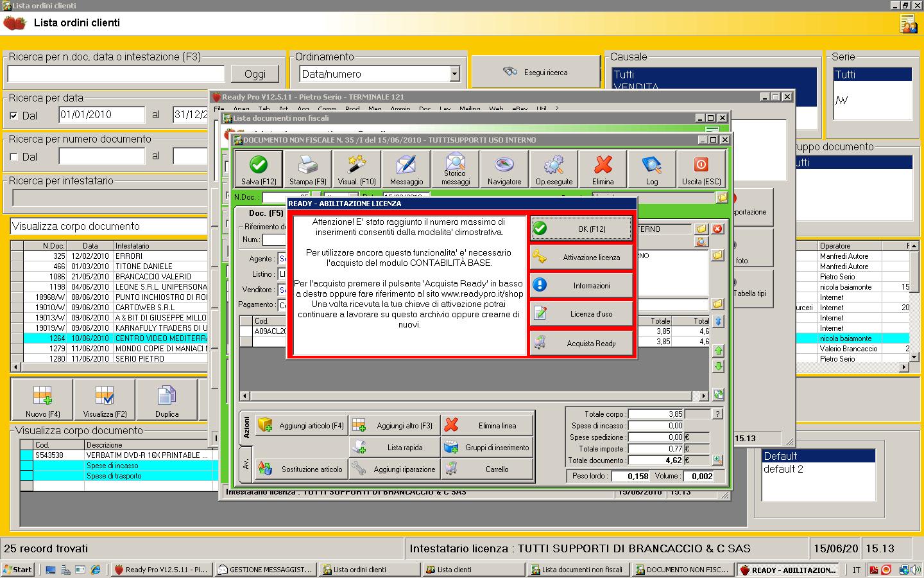Select Tutti in the Causale list
The image size is (924, 578).
pyautogui.click(x=714, y=74)
